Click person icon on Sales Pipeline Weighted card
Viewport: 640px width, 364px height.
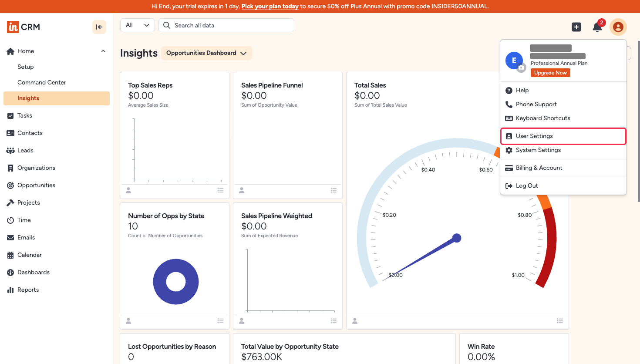tap(242, 321)
